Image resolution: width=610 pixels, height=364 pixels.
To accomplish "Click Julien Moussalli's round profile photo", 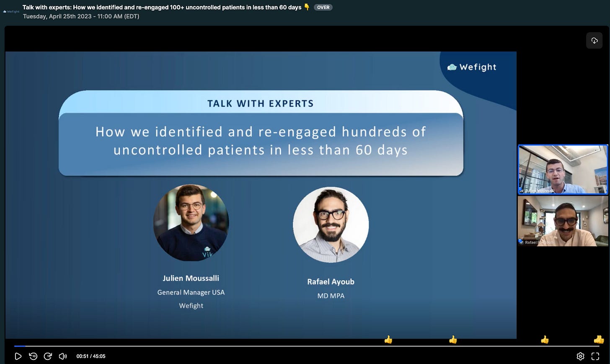I will [191, 222].
